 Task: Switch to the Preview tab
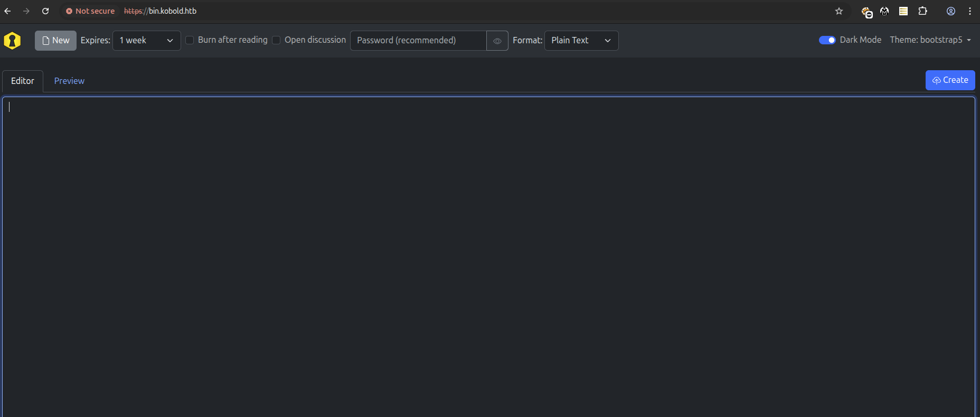pos(69,81)
